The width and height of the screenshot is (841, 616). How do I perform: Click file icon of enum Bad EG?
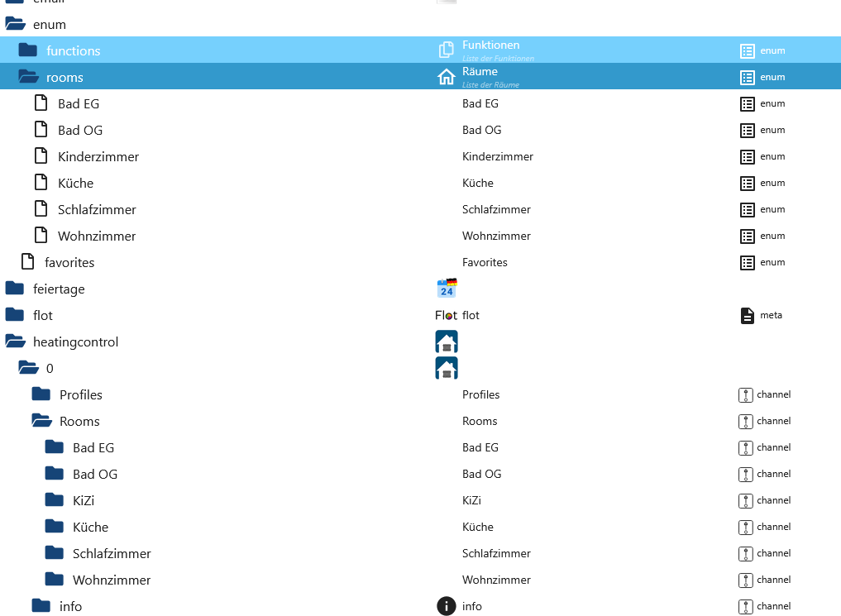tap(41, 103)
